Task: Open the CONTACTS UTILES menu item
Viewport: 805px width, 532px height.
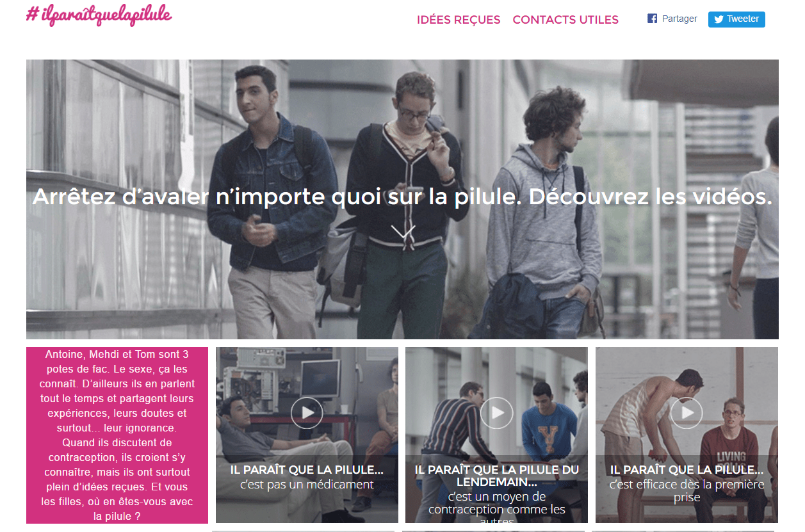Action: tap(565, 20)
